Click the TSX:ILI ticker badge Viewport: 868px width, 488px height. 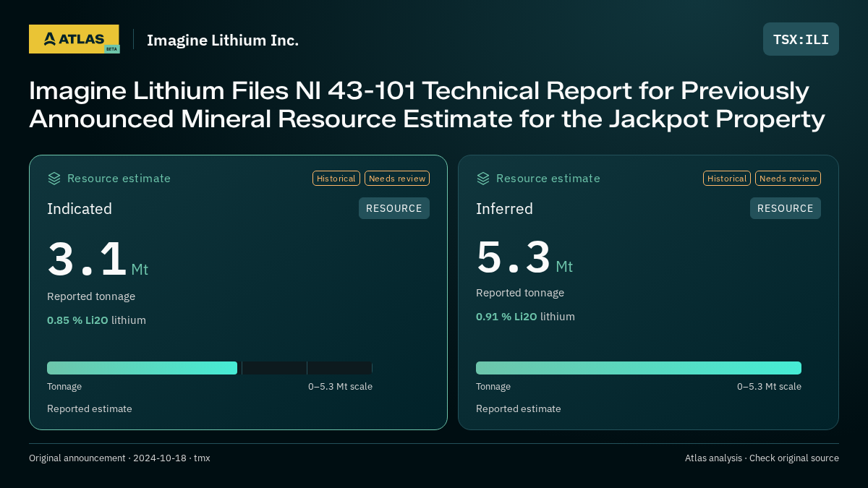pos(801,39)
